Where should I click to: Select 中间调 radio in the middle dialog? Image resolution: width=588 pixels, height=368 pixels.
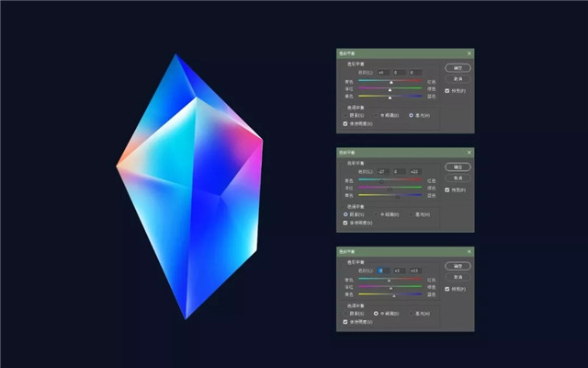pos(378,214)
